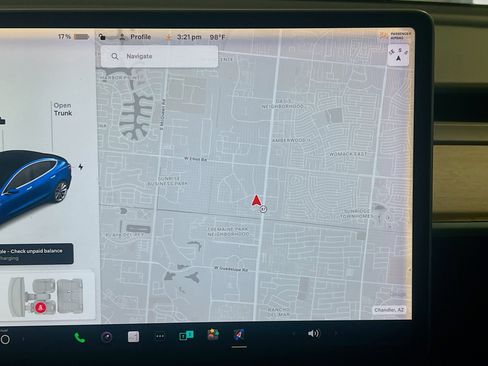Tap the S McQueen Rd label
488x366 pixels.
[x=163, y=115]
